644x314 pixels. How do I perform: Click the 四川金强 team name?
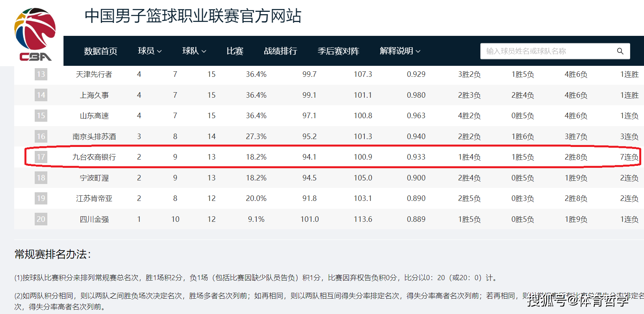94,219
